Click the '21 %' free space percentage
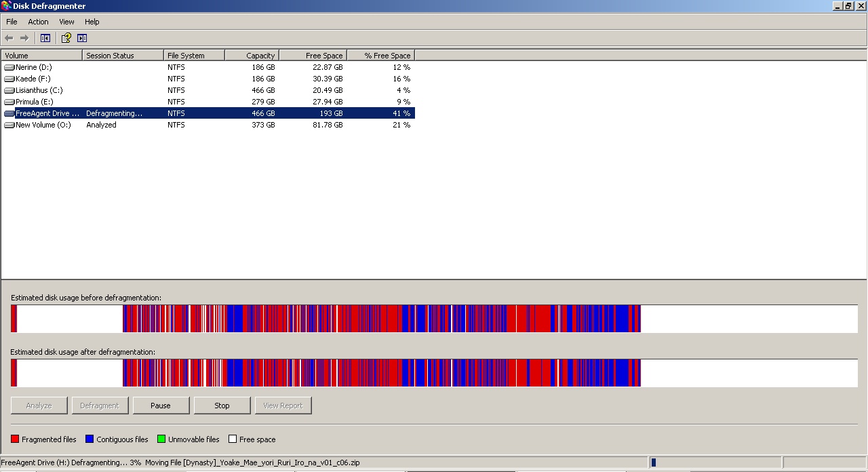This screenshot has height=472, width=868. [x=402, y=125]
